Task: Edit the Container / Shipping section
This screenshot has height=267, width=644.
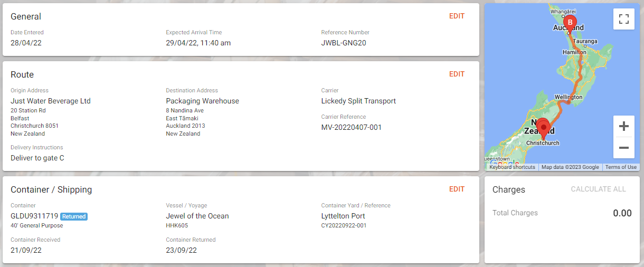Action: click(x=457, y=189)
